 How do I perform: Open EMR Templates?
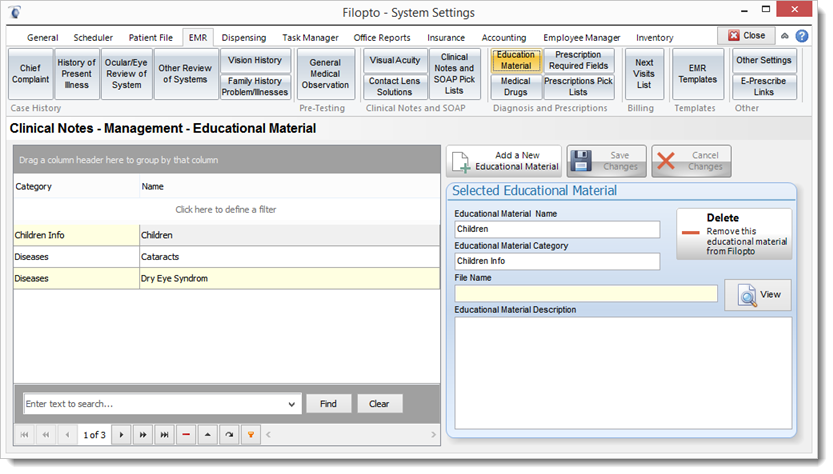[698, 74]
